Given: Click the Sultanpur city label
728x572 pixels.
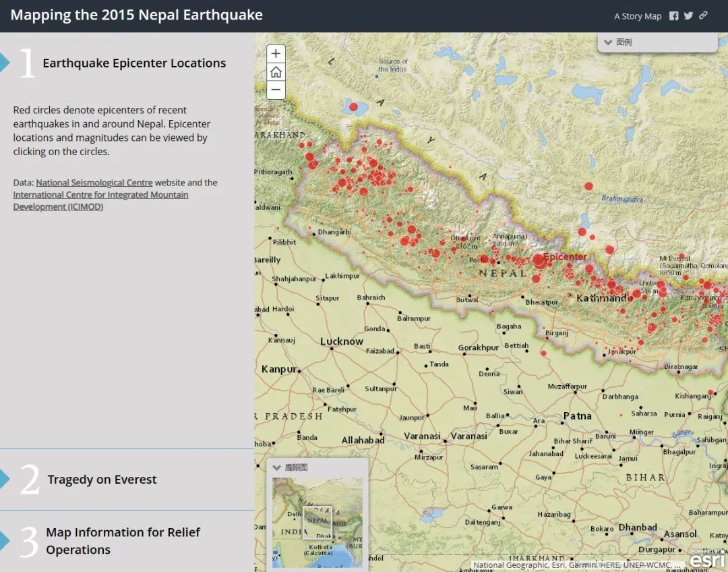Looking at the screenshot, I should [x=381, y=389].
